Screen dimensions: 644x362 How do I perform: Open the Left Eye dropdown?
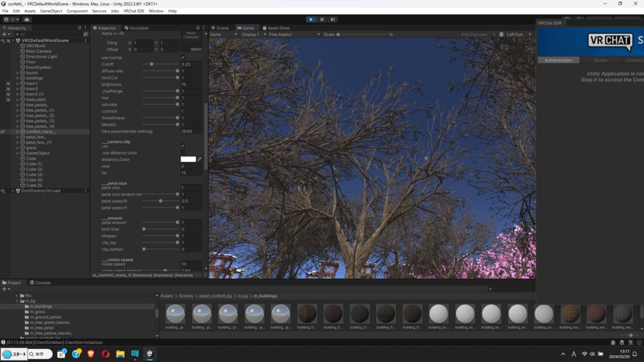tap(519, 35)
